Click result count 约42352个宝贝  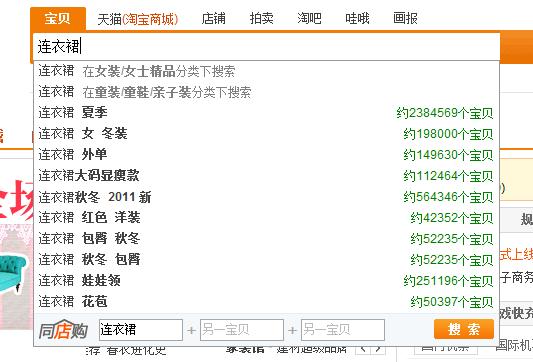pos(452,218)
